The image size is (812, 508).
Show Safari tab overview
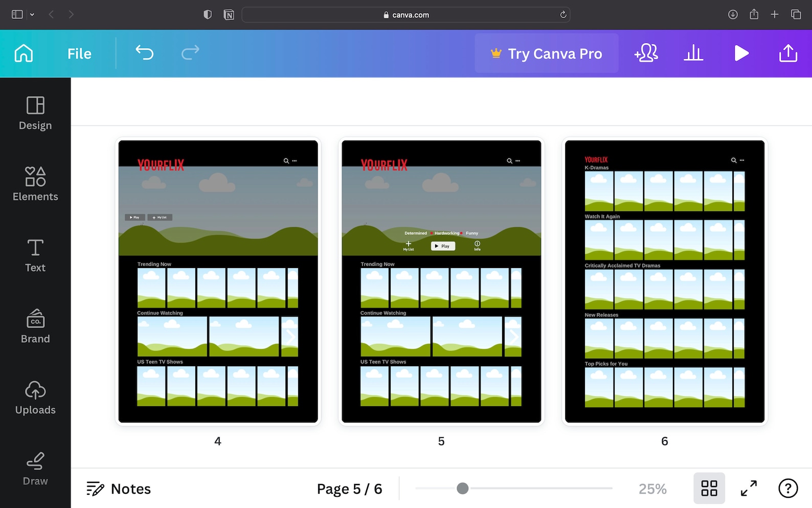(x=796, y=14)
